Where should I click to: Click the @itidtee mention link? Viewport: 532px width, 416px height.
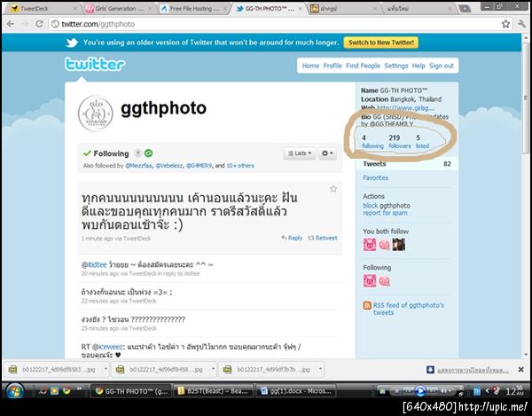pyautogui.click(x=94, y=264)
